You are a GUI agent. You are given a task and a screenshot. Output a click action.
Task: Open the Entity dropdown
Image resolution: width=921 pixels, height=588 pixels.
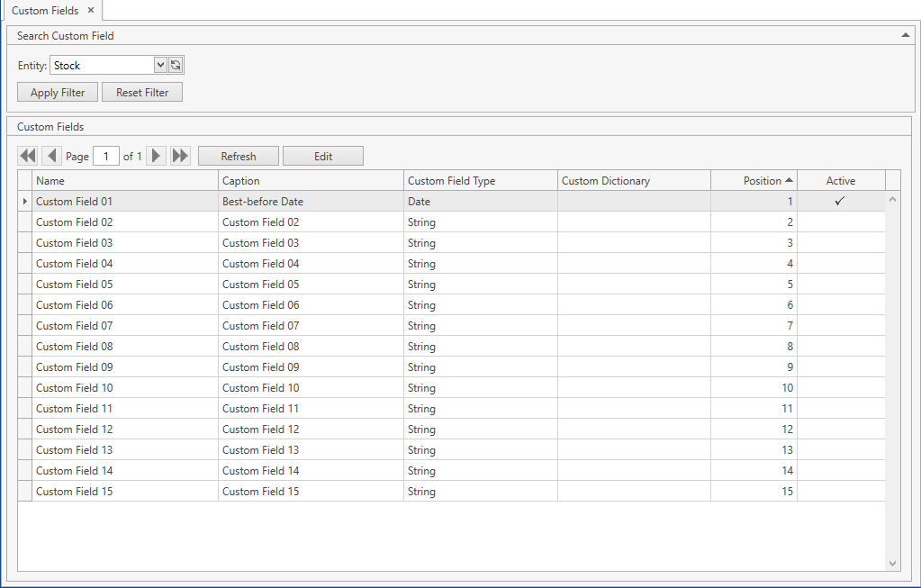159,64
